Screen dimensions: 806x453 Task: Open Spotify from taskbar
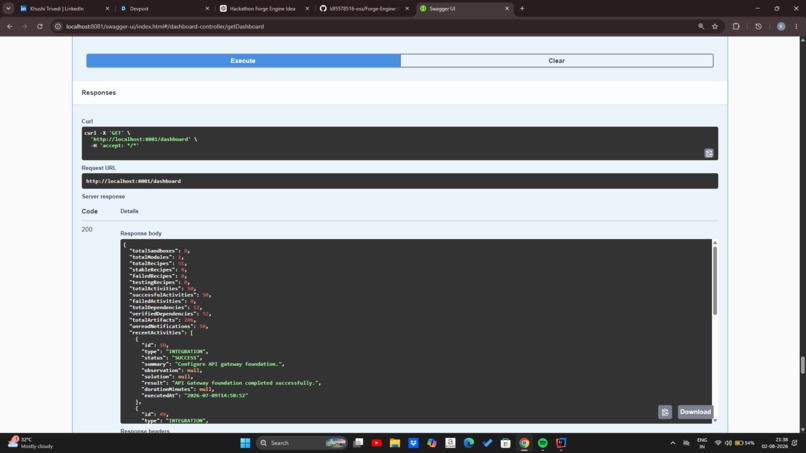click(542, 443)
